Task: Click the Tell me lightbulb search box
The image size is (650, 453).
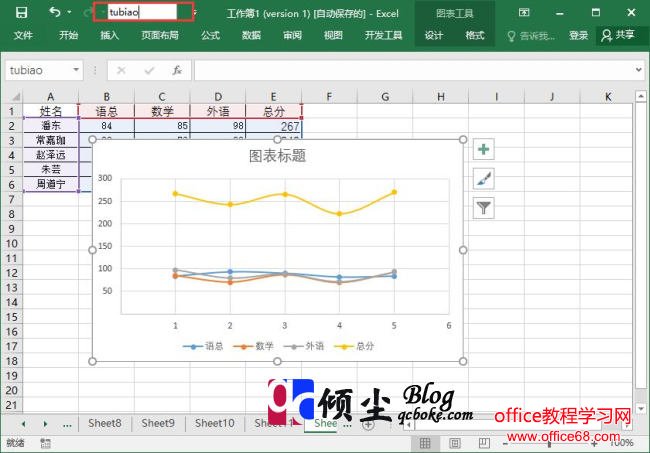Action: tap(531, 36)
